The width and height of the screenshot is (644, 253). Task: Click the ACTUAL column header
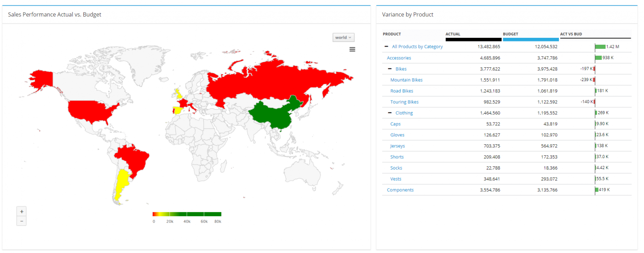pos(453,34)
